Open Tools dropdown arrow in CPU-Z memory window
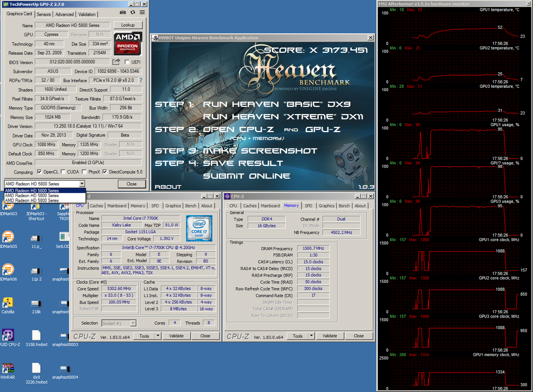Screen dimensions: 533x392 311,336
